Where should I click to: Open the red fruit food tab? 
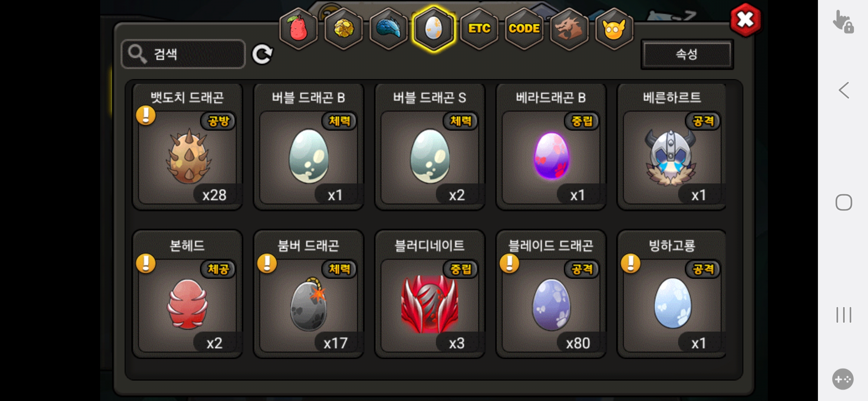(299, 29)
